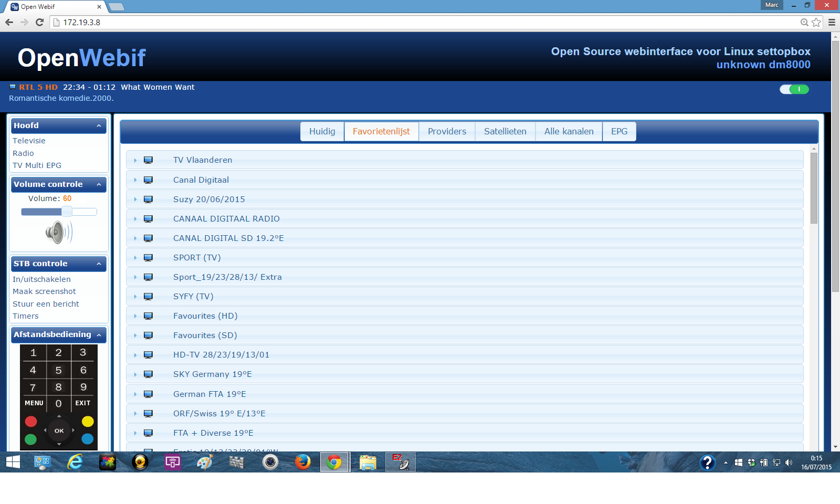
Task: Click the TV icon next to SPORT (TV)
Action: (148, 257)
